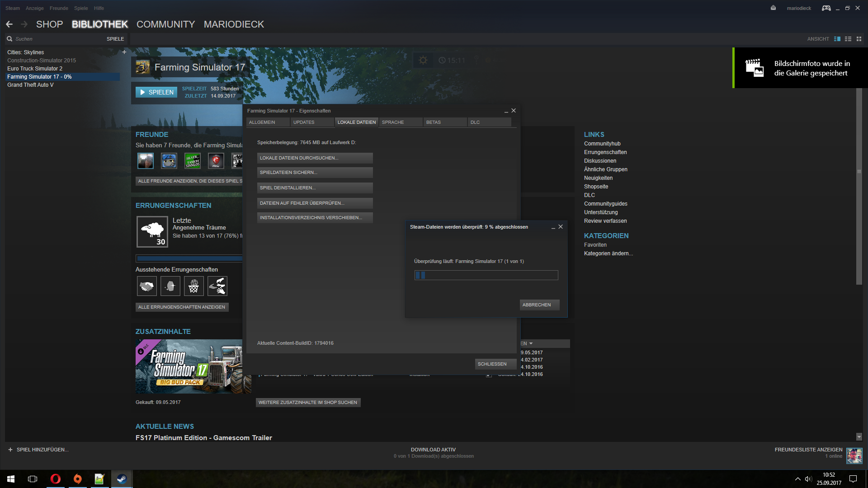View the handshake pending achievement
The image size is (868, 488).
[x=147, y=286]
